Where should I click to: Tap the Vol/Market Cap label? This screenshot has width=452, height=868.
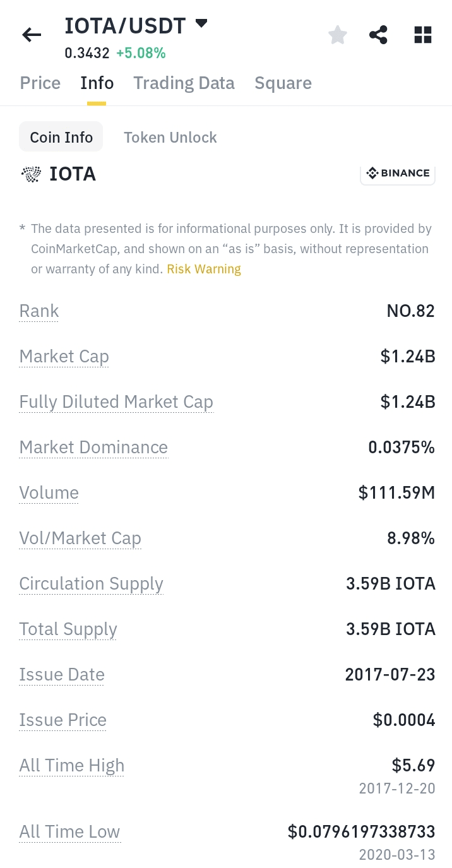[x=80, y=538]
